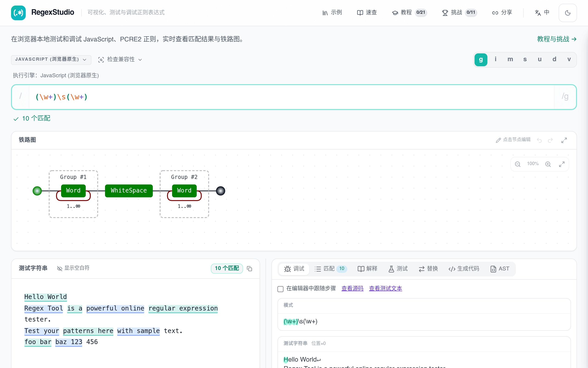588x368 pixels.
Task: Enable the unicode u flag
Action: [539, 60]
